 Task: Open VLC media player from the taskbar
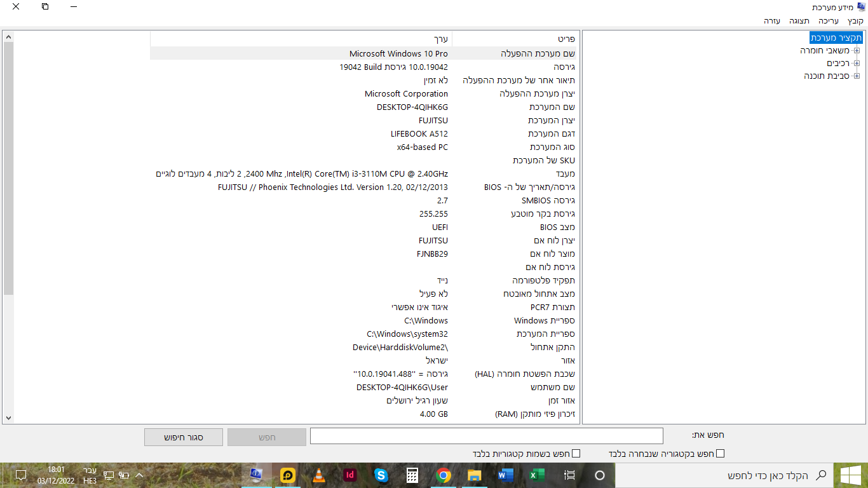319,475
